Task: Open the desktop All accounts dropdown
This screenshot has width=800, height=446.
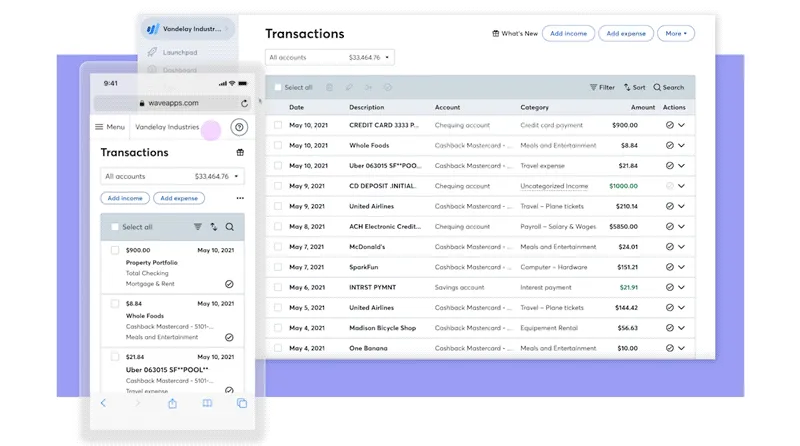Action: pyautogui.click(x=330, y=58)
